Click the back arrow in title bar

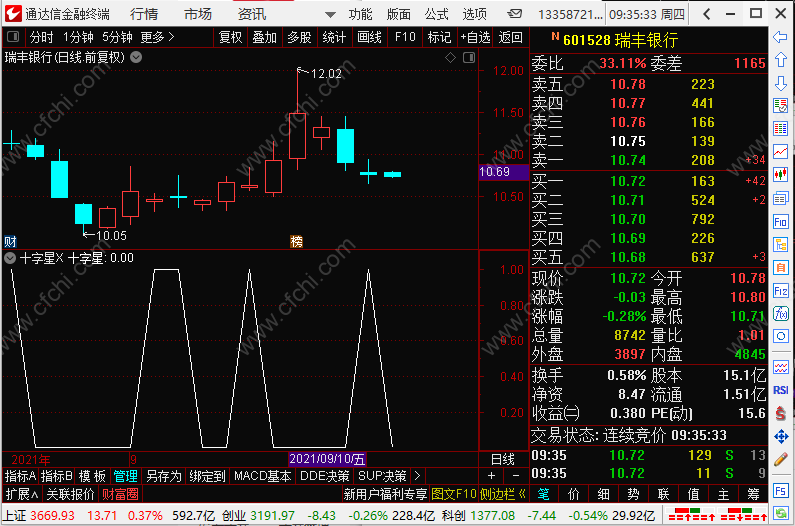tap(707, 14)
